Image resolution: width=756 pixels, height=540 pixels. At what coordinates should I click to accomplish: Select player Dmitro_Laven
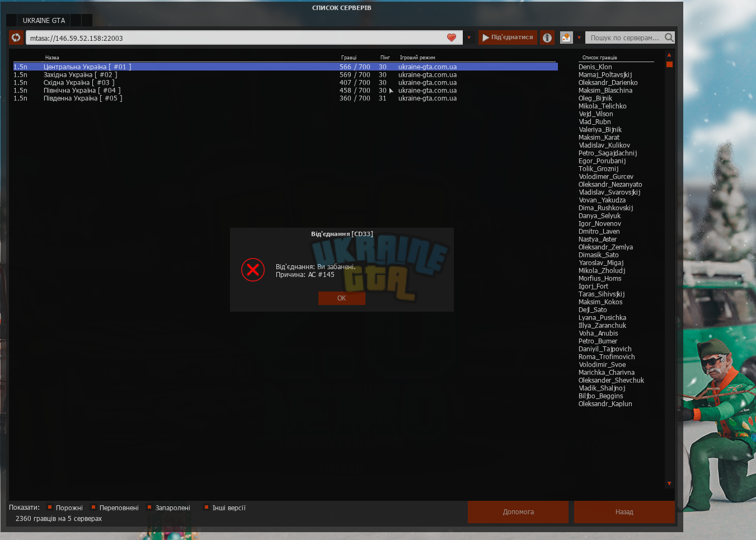599,231
